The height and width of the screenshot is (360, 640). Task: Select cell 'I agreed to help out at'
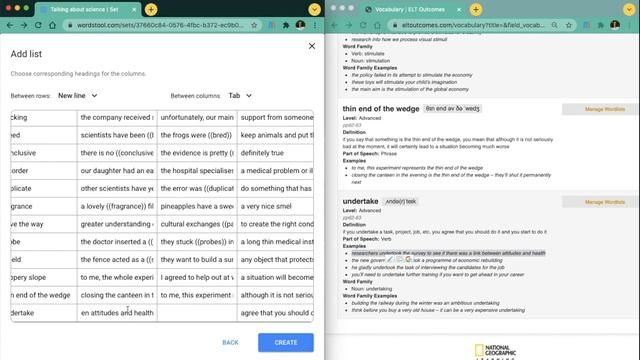[197, 278]
